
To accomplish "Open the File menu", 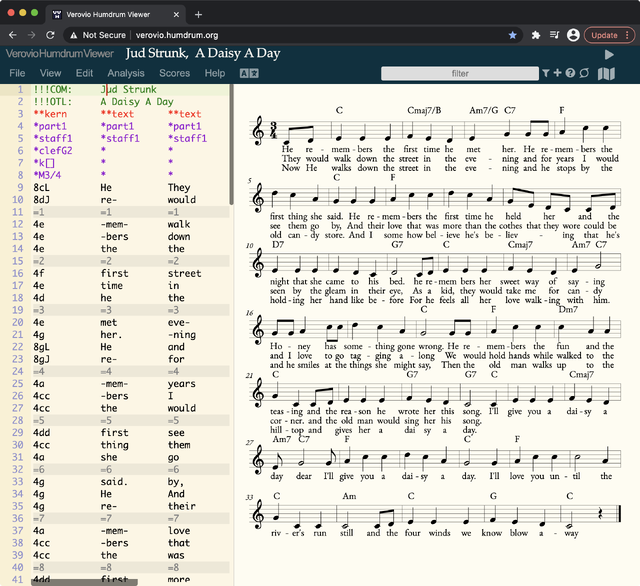I will [17, 73].
